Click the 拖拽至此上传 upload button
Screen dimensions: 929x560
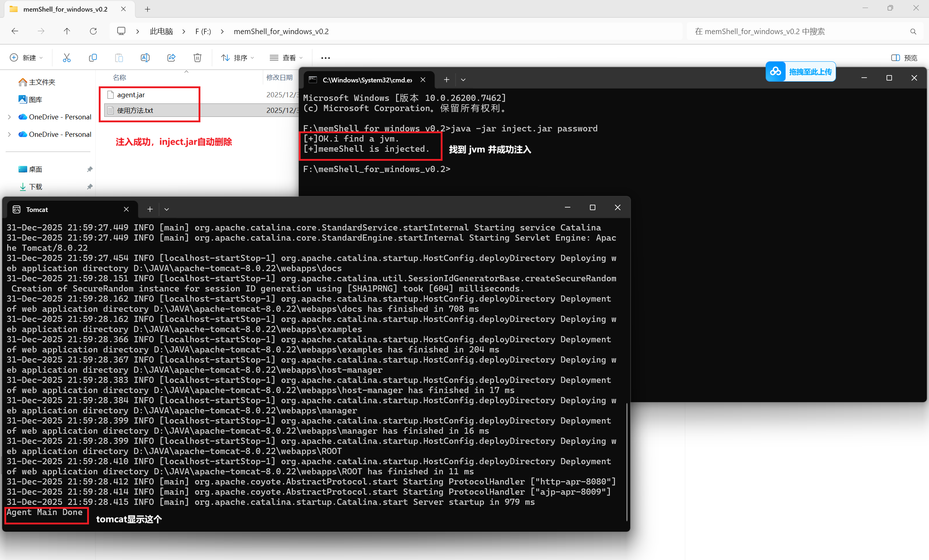(x=801, y=71)
